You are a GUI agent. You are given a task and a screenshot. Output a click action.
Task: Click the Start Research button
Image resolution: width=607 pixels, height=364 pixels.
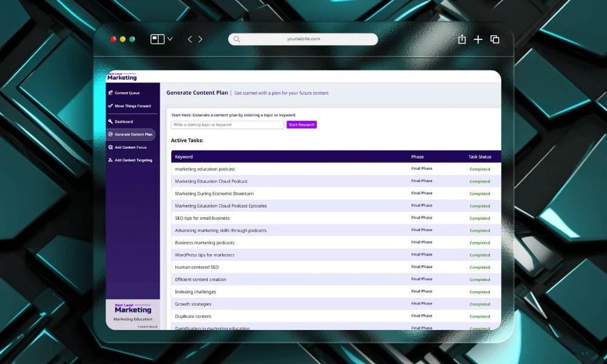coord(302,124)
